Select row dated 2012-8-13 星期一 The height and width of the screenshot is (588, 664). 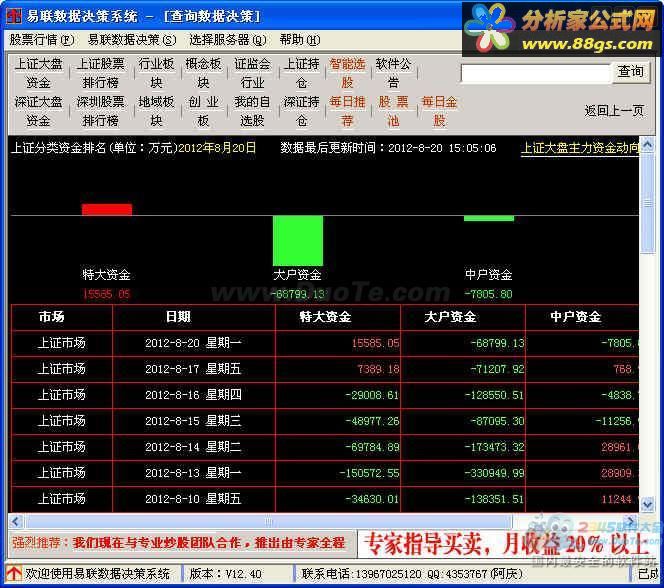point(325,473)
